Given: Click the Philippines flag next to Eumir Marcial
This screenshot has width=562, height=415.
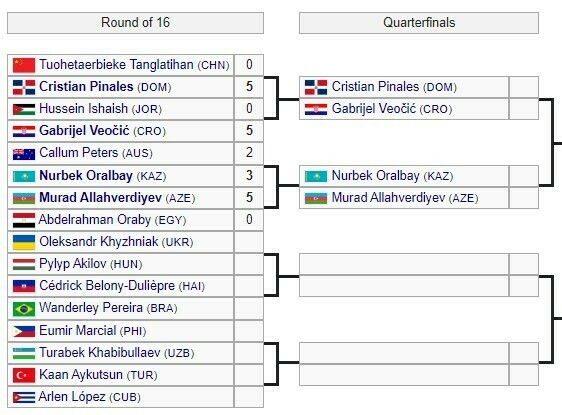Looking at the screenshot, I should tap(24, 331).
